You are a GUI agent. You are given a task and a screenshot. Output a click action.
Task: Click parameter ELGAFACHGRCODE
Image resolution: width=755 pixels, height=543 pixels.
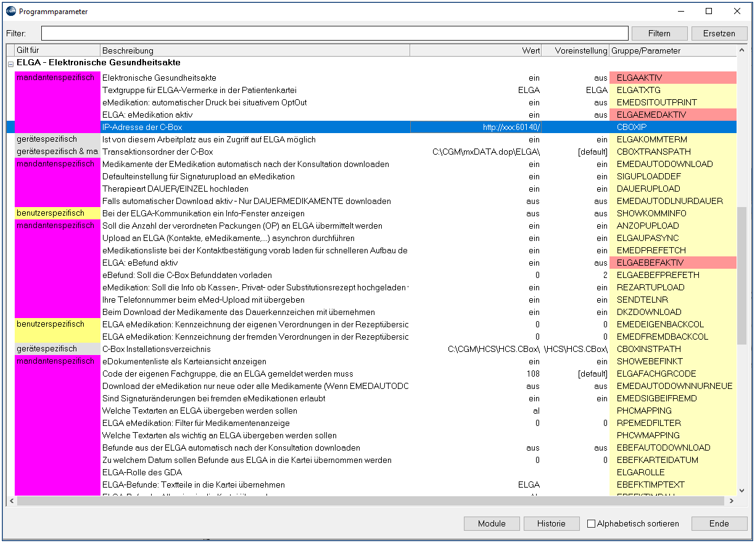point(656,374)
